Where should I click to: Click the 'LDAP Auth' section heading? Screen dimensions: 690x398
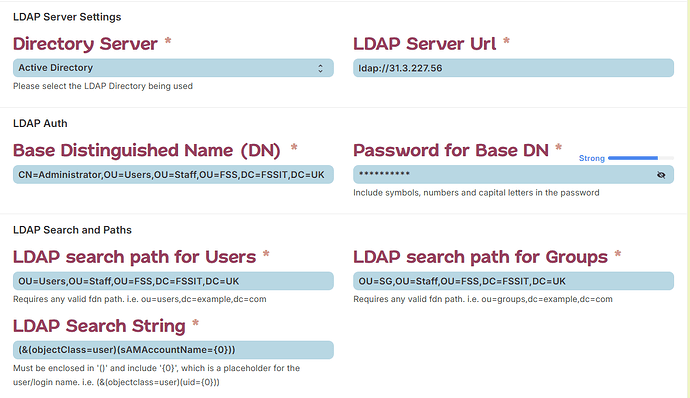40,123
